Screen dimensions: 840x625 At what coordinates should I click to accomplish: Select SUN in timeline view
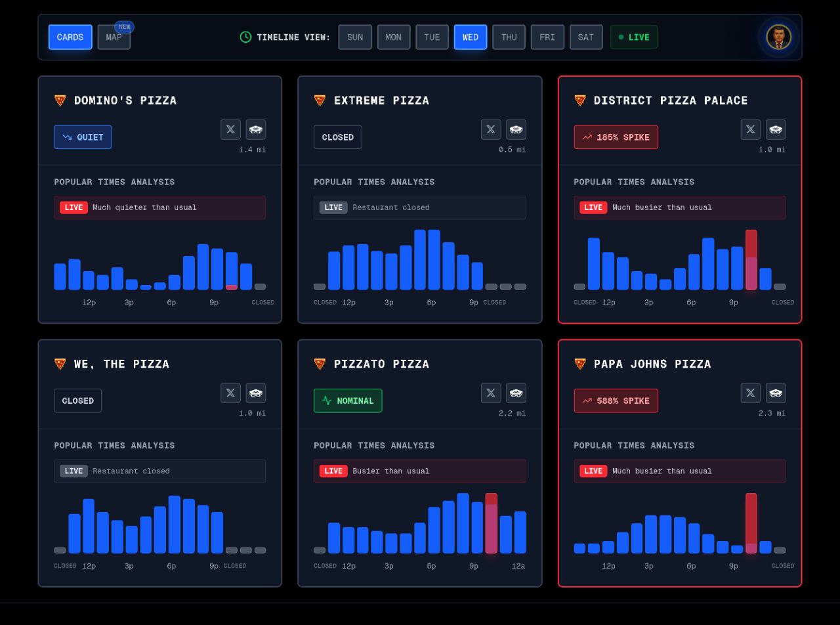coord(355,37)
